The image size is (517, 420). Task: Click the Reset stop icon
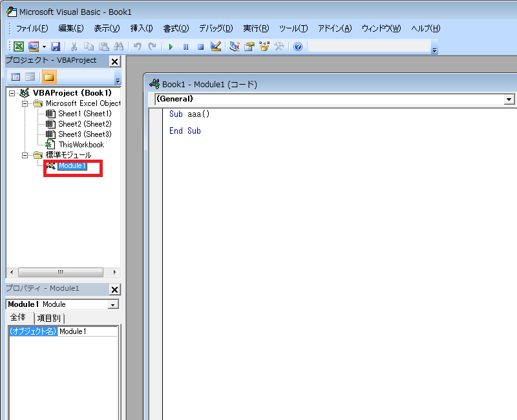[x=200, y=47]
